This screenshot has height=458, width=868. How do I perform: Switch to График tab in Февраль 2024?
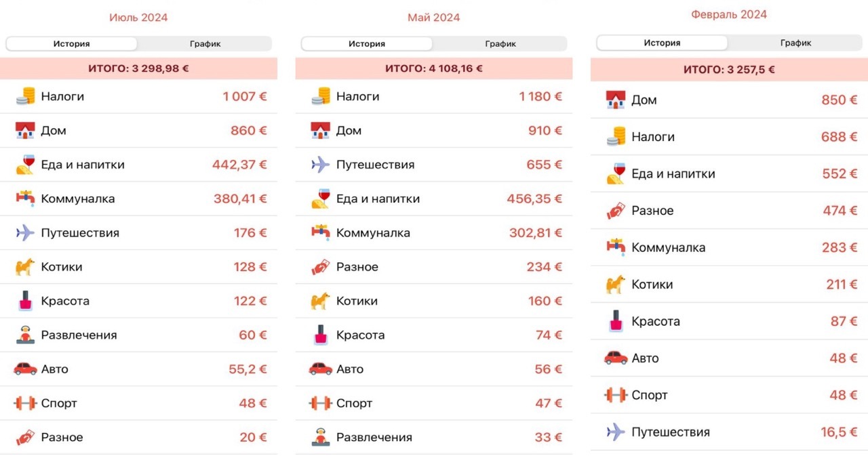[795, 43]
